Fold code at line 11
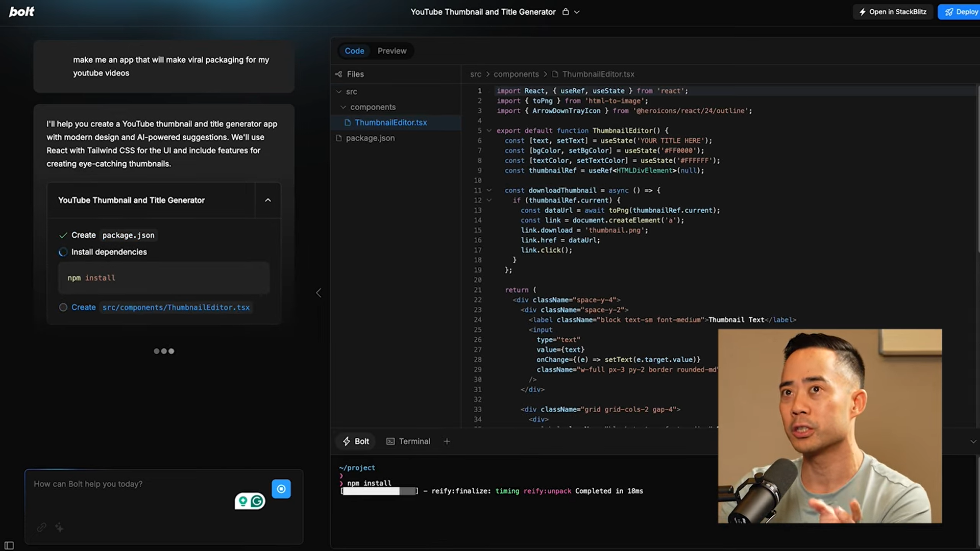 (489, 190)
